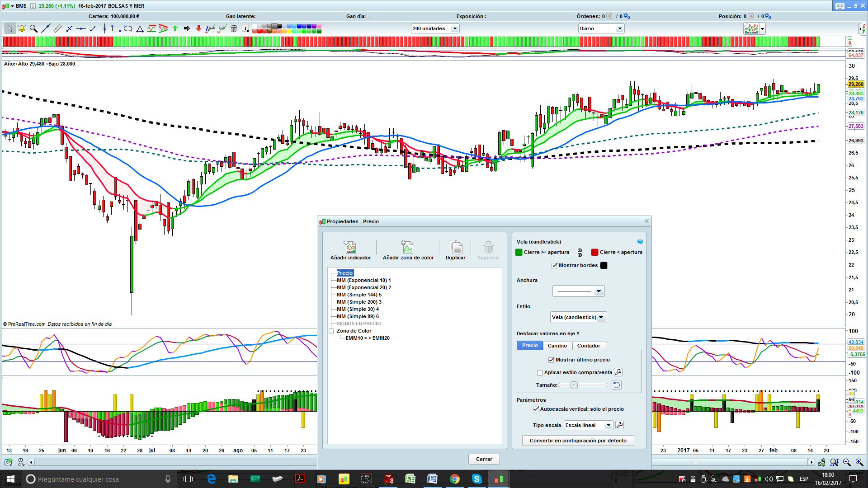This screenshot has height=488, width=868.
Task: Toggle Mostrar bordes checkbox
Action: 554,265
